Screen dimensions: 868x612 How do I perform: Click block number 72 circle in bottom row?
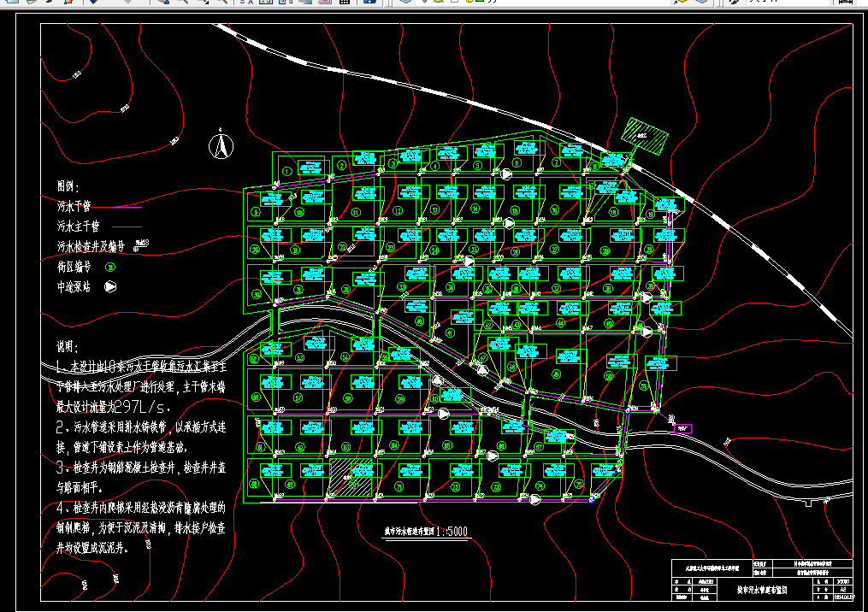coord(456,487)
